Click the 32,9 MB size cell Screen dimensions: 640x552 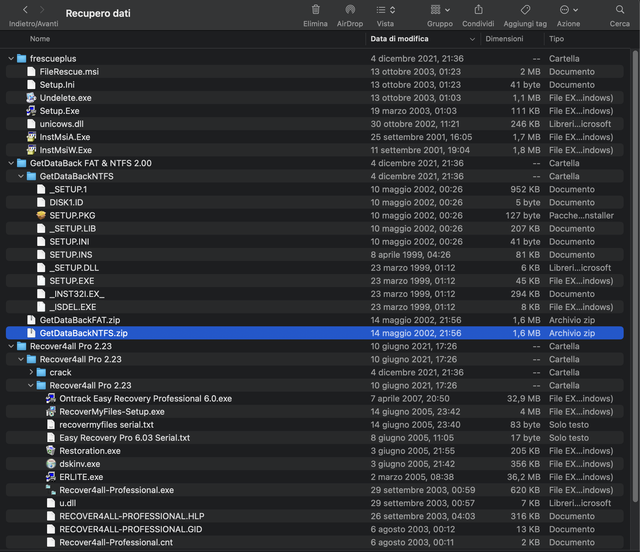pyautogui.click(x=523, y=398)
